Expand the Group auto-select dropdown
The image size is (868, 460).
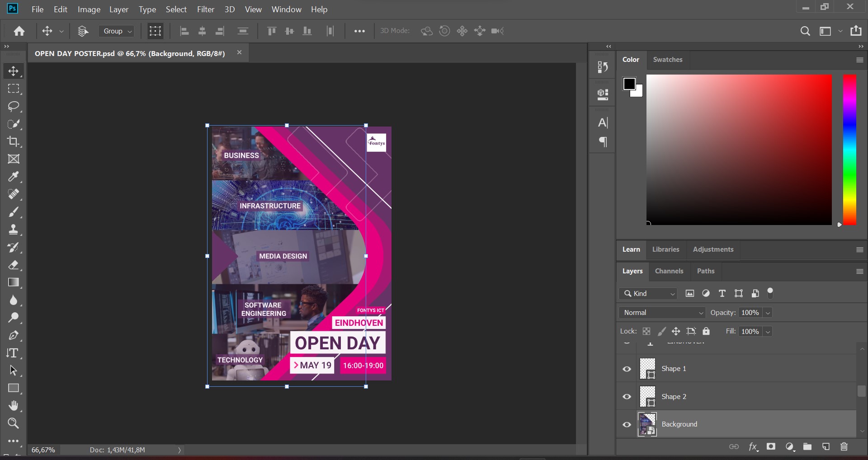117,31
